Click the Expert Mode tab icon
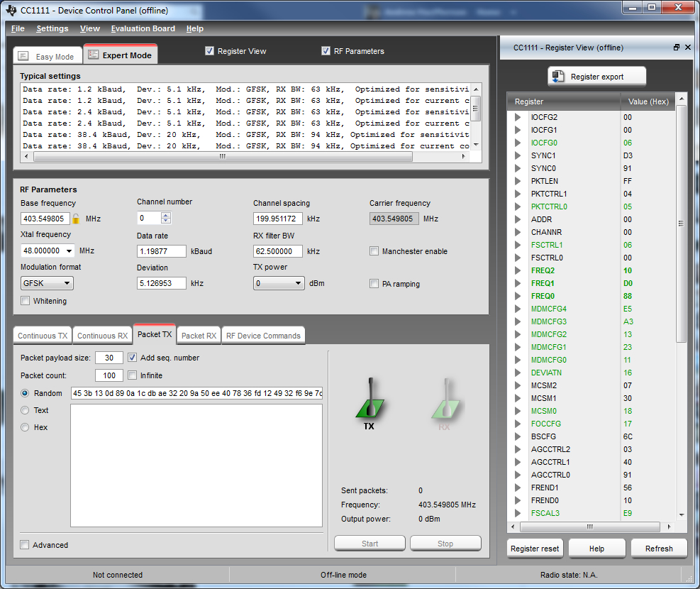This screenshot has height=589, width=700. tap(94, 55)
